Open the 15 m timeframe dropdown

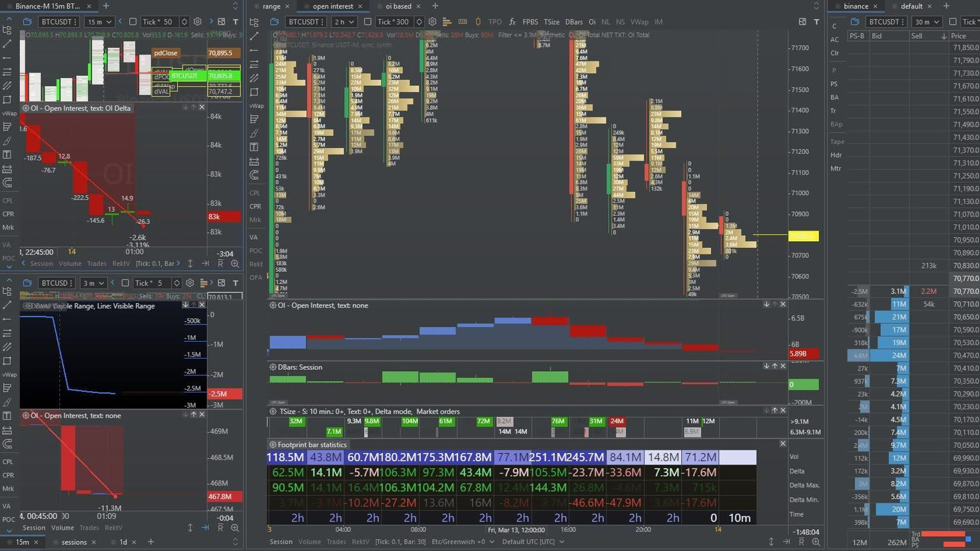[99, 22]
